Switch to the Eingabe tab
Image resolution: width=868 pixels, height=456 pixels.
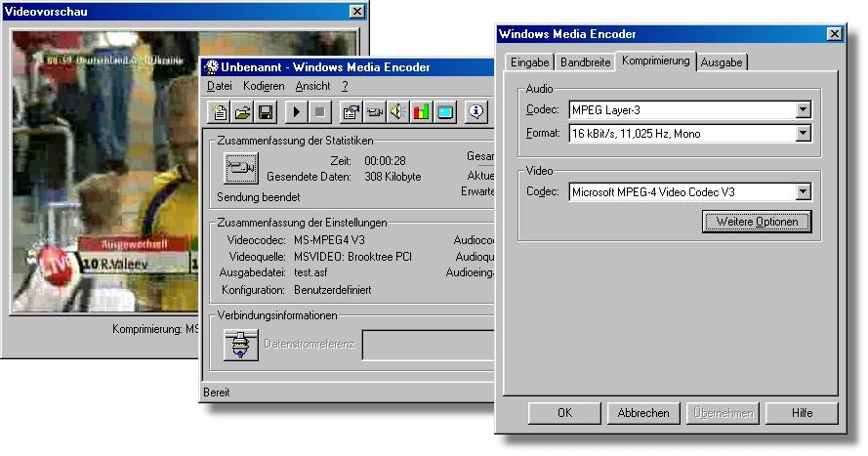point(529,62)
